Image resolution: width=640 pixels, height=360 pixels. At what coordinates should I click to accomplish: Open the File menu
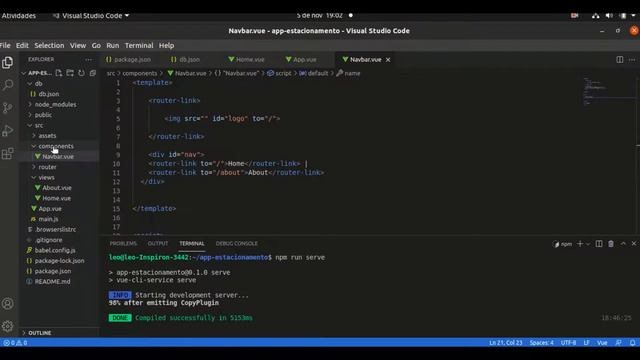click(x=5, y=45)
